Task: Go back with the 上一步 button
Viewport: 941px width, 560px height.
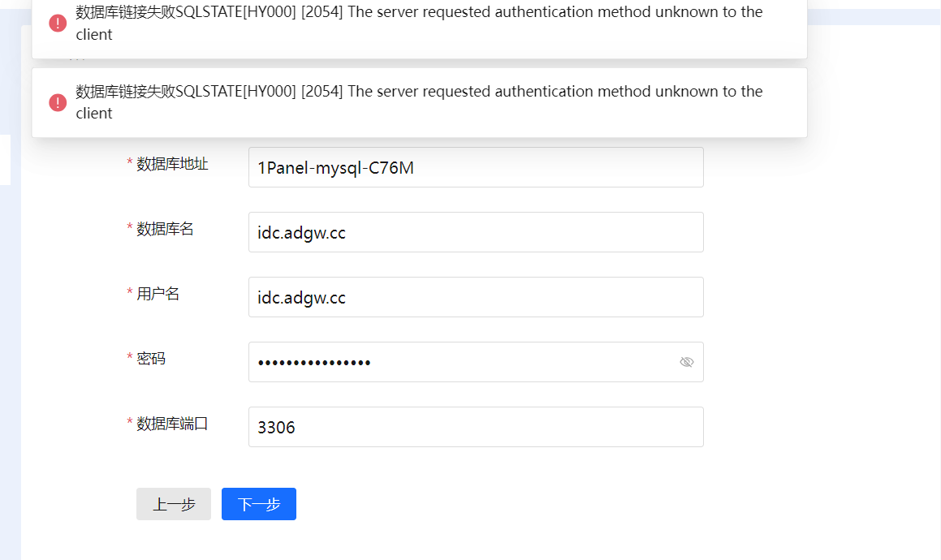Action: coord(174,504)
